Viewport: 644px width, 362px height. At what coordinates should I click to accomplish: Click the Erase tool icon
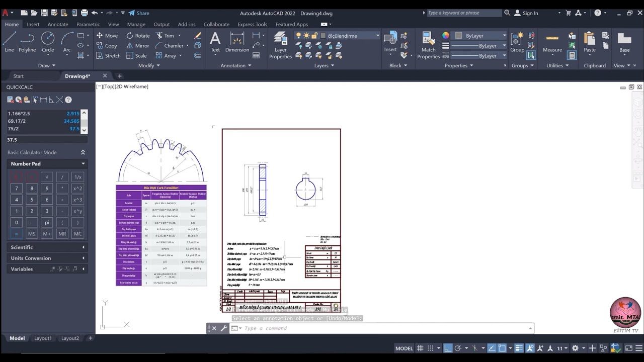[x=197, y=36]
